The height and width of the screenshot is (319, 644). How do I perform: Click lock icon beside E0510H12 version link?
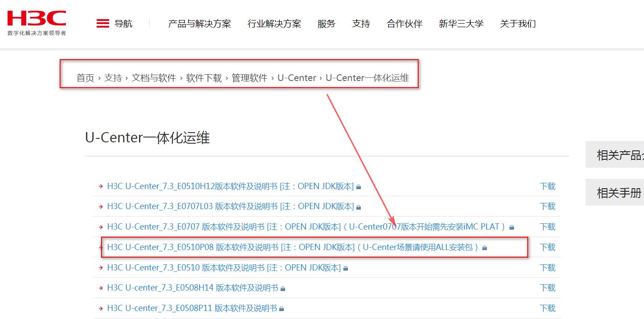(359, 187)
